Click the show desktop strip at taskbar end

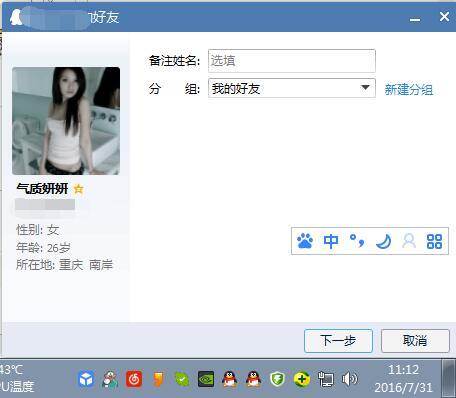[x=449, y=379]
